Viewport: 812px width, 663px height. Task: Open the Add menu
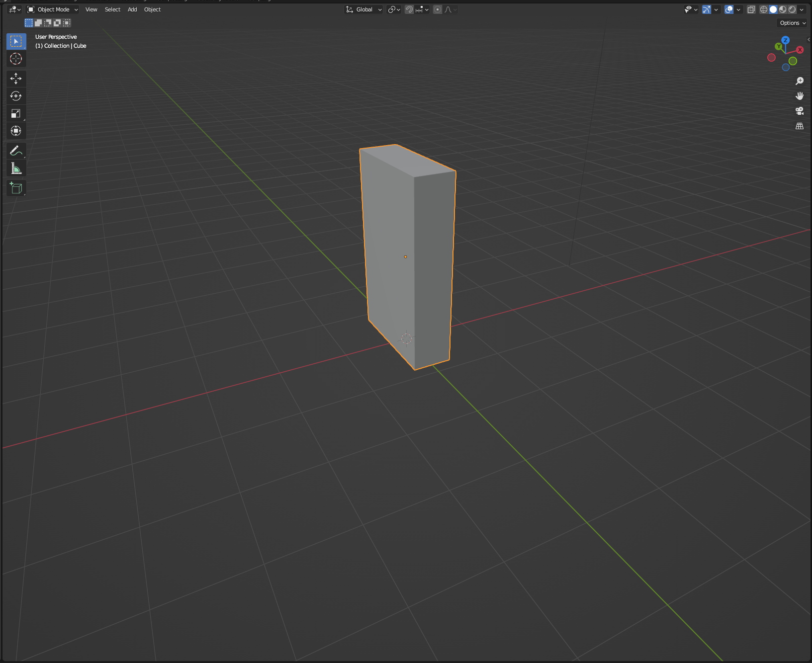point(132,9)
